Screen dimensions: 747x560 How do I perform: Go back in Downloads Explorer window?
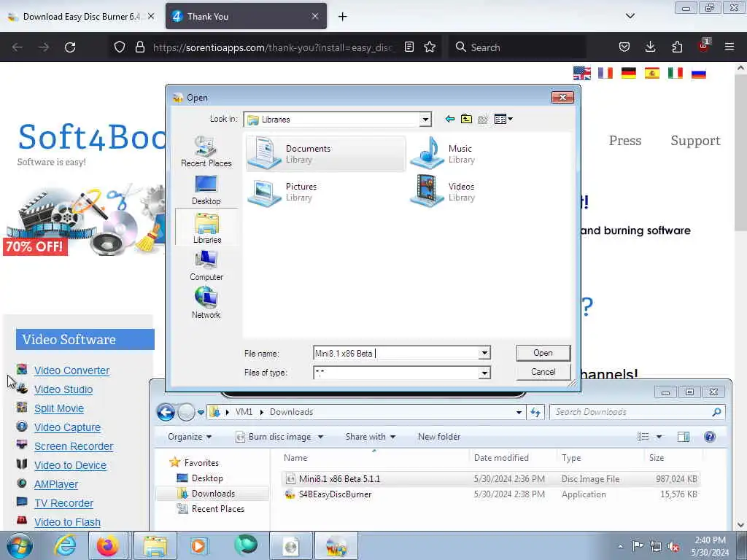[x=166, y=412]
